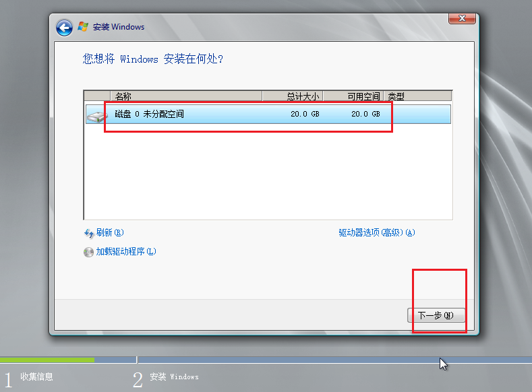
Task: Click the refresh arrows icon
Action: (x=89, y=233)
